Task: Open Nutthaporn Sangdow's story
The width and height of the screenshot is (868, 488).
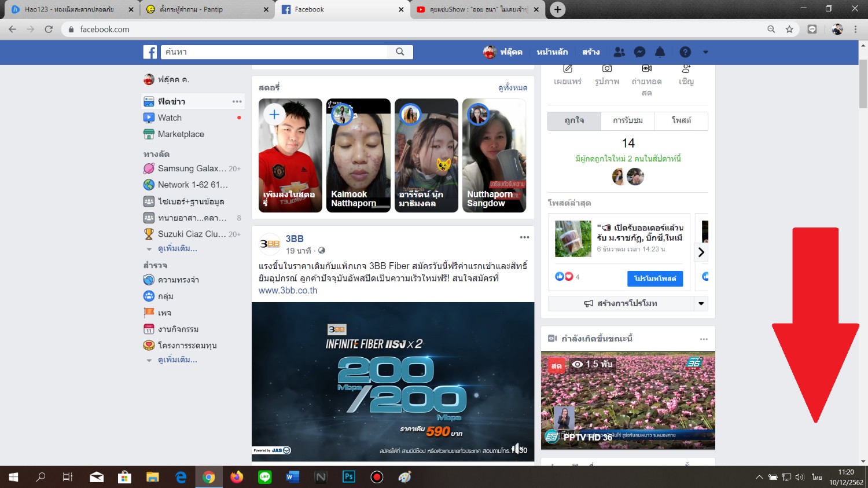Action: (x=494, y=155)
